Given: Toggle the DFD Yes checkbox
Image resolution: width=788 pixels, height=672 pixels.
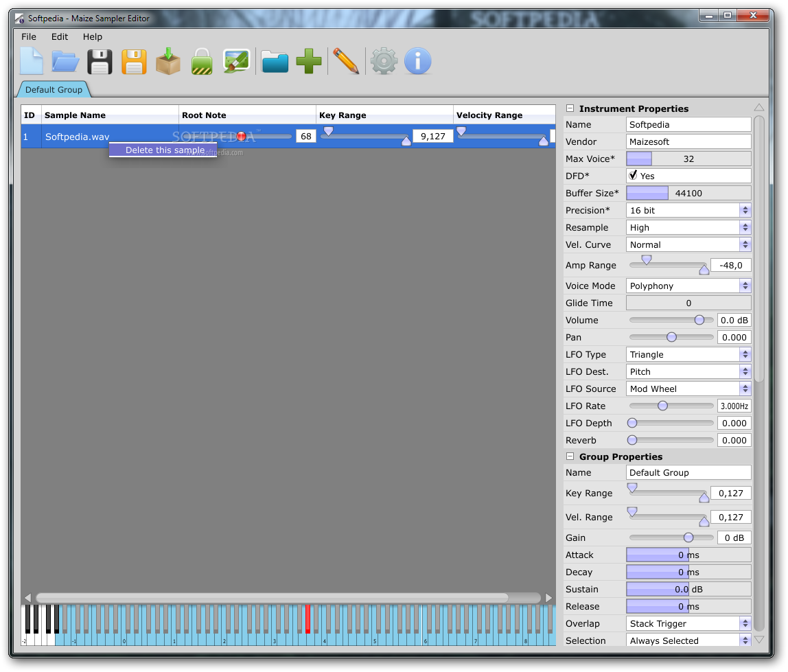Looking at the screenshot, I should [x=633, y=176].
